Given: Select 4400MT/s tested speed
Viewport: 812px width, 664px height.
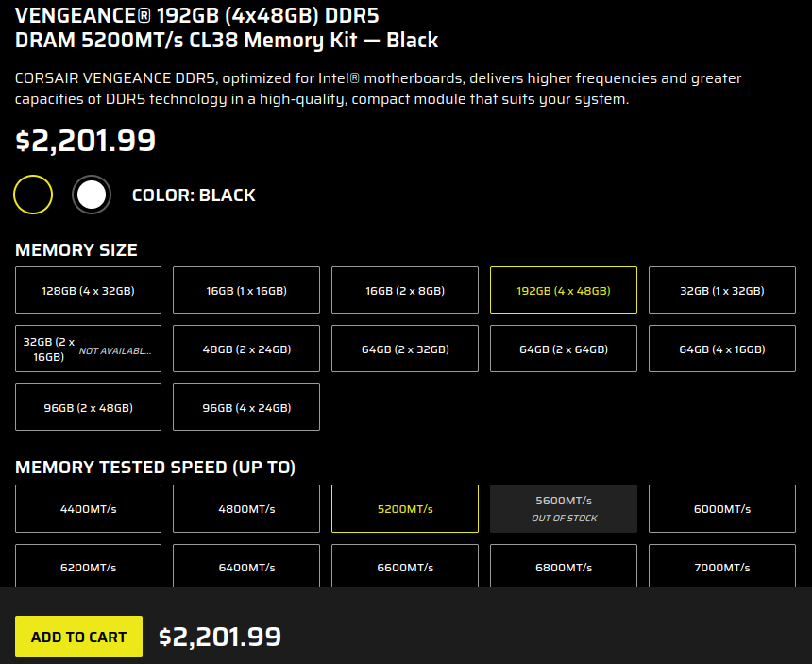Looking at the screenshot, I should pyautogui.click(x=88, y=509).
